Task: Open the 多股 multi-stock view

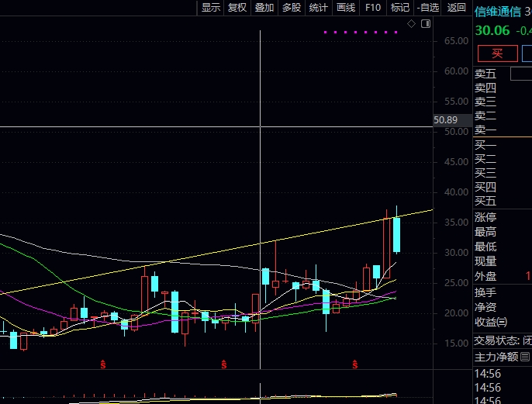Action: pyautogui.click(x=292, y=8)
